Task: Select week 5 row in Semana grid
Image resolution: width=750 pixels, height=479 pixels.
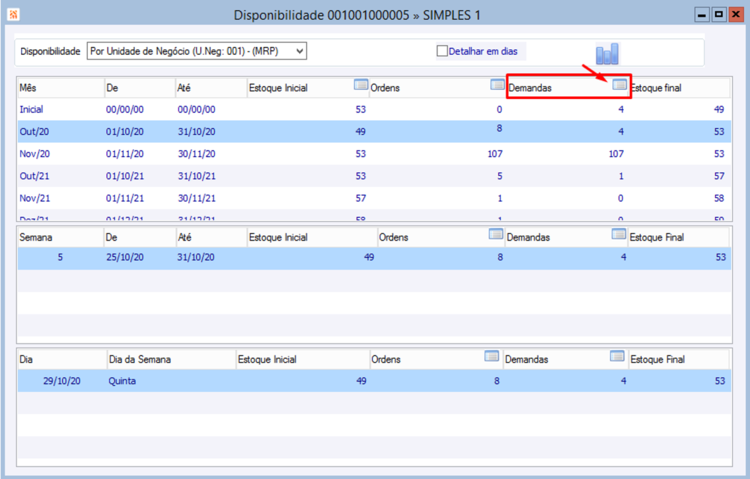Action: (x=374, y=257)
